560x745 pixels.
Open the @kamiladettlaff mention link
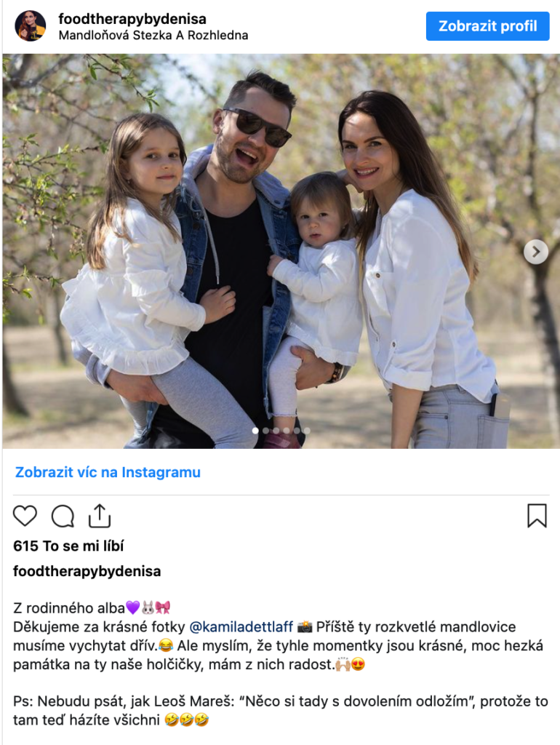tap(241, 626)
